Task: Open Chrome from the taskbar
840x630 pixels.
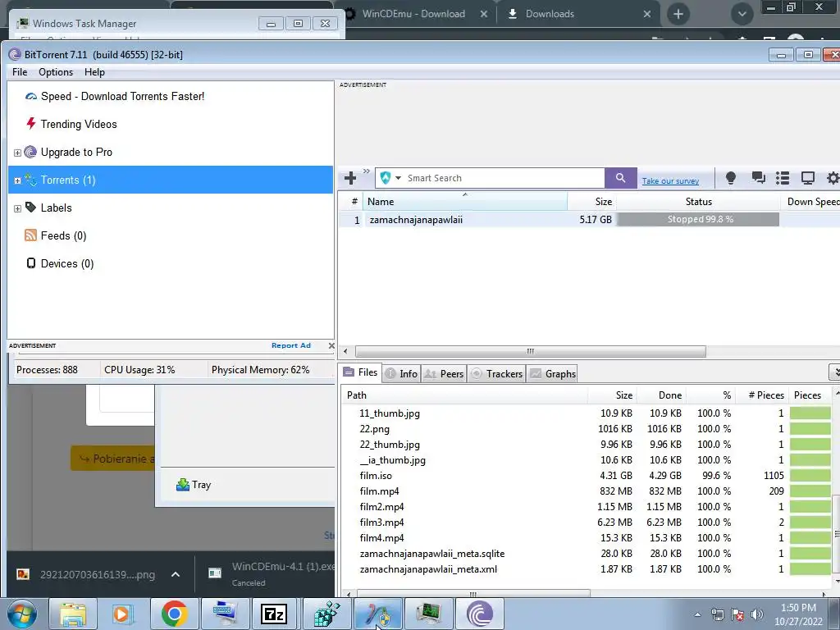Action: [x=174, y=614]
